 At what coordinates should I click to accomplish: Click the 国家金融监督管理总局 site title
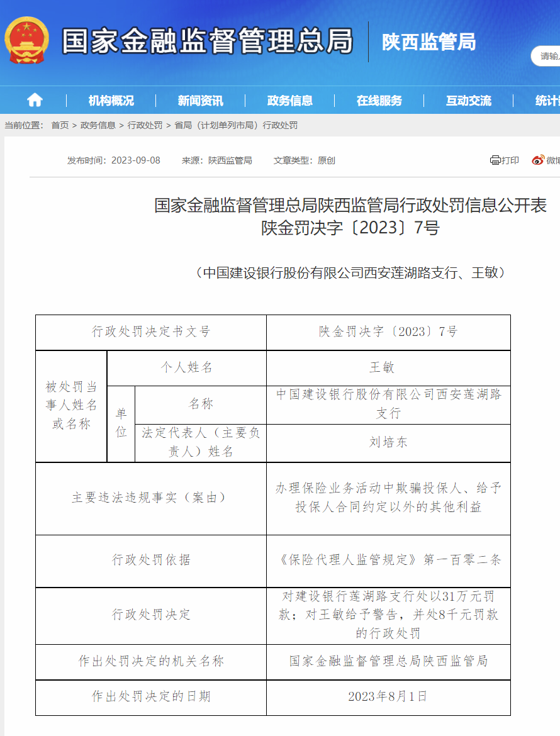coord(208,42)
